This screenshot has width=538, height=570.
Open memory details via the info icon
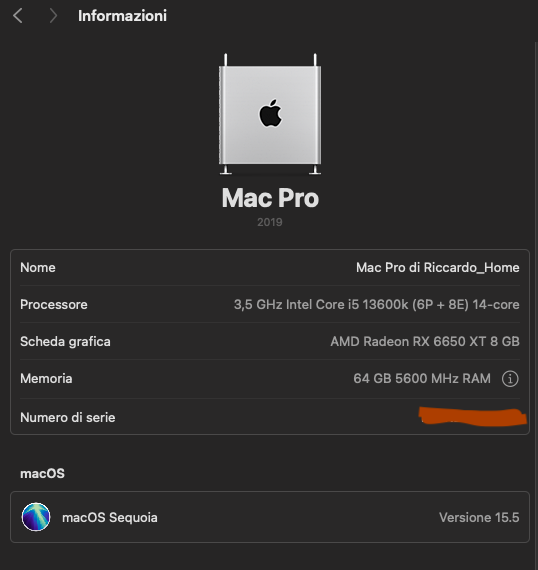510,379
